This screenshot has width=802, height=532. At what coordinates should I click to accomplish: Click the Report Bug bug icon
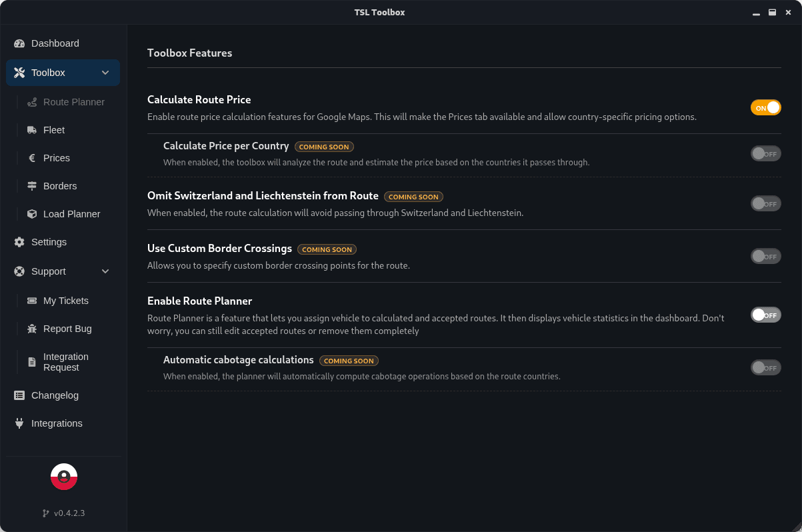[32, 329]
